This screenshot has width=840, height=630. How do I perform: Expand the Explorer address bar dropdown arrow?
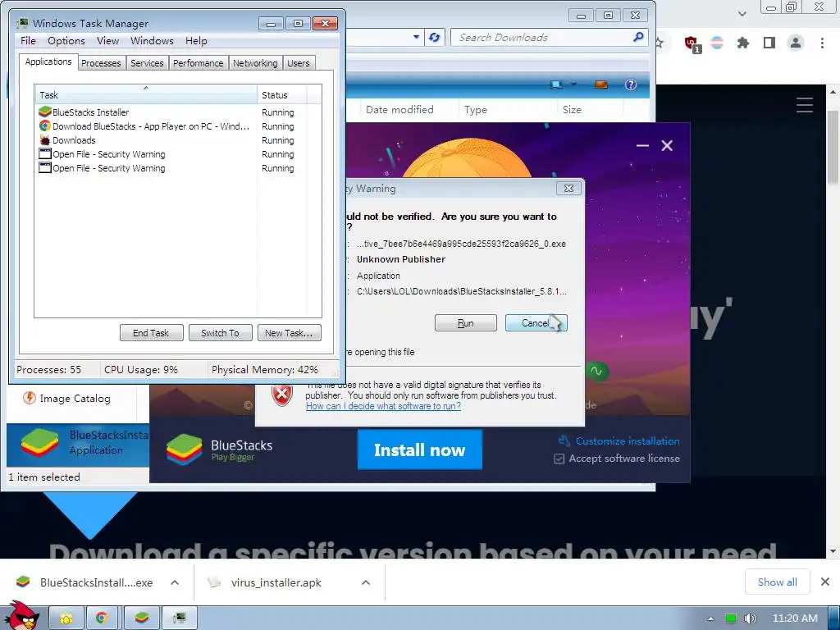click(x=416, y=38)
